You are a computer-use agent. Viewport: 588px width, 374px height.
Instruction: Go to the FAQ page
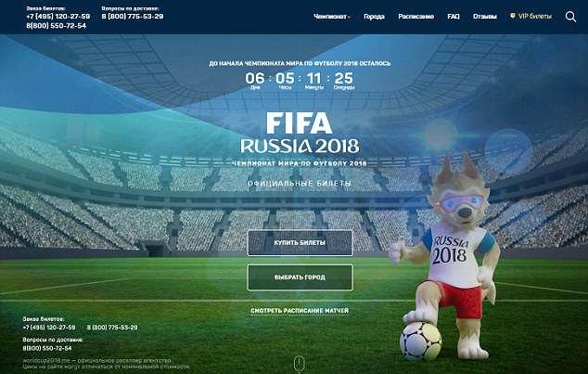[453, 17]
